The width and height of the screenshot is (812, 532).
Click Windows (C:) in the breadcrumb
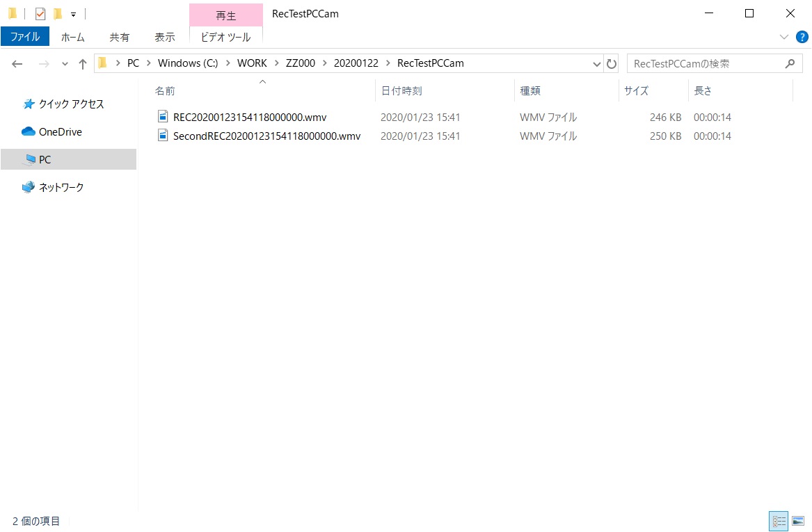[x=187, y=63]
